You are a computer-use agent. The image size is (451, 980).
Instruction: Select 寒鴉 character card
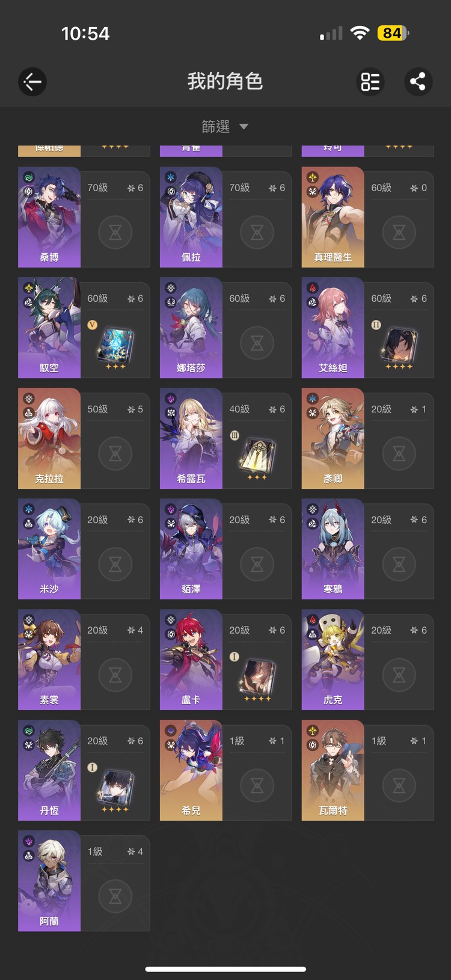[368, 549]
